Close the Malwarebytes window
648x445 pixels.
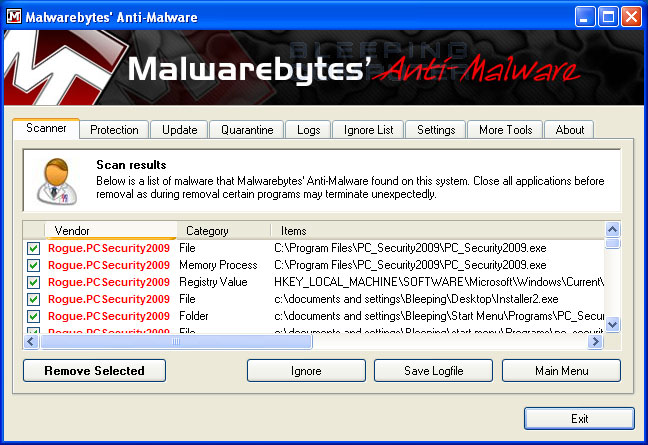(x=631, y=17)
